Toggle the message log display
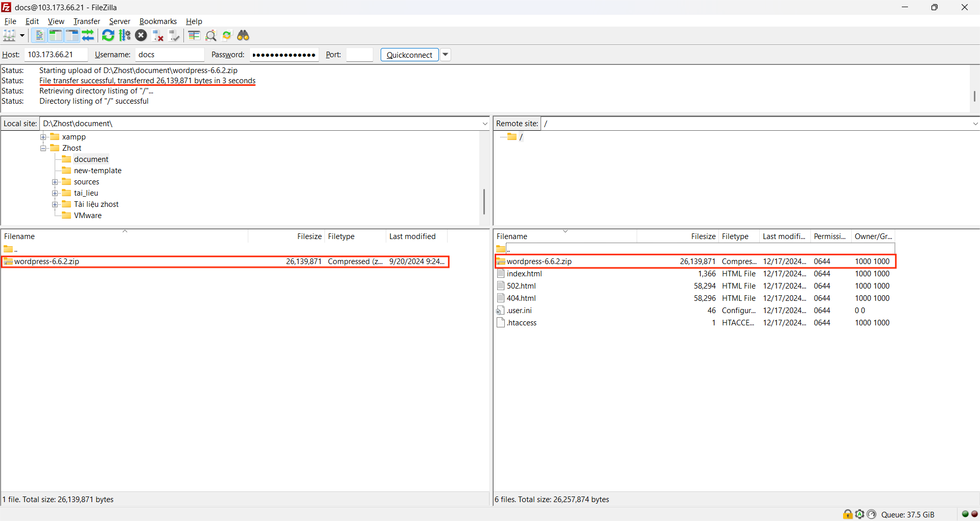Image resolution: width=980 pixels, height=521 pixels. tap(39, 35)
